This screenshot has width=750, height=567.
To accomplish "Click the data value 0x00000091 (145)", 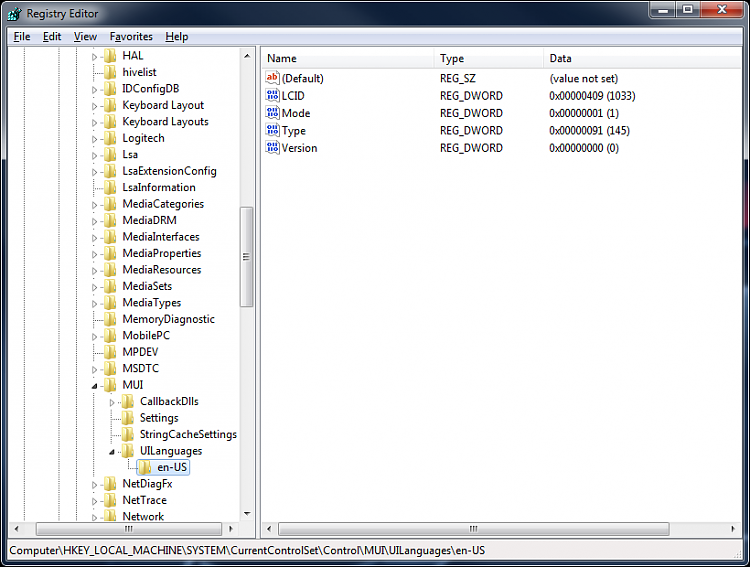I will (589, 131).
